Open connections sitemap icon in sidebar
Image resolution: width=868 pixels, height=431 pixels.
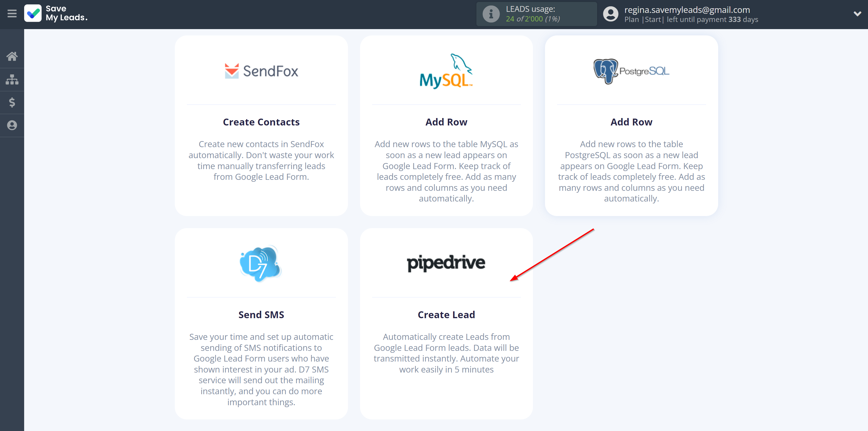(x=12, y=80)
